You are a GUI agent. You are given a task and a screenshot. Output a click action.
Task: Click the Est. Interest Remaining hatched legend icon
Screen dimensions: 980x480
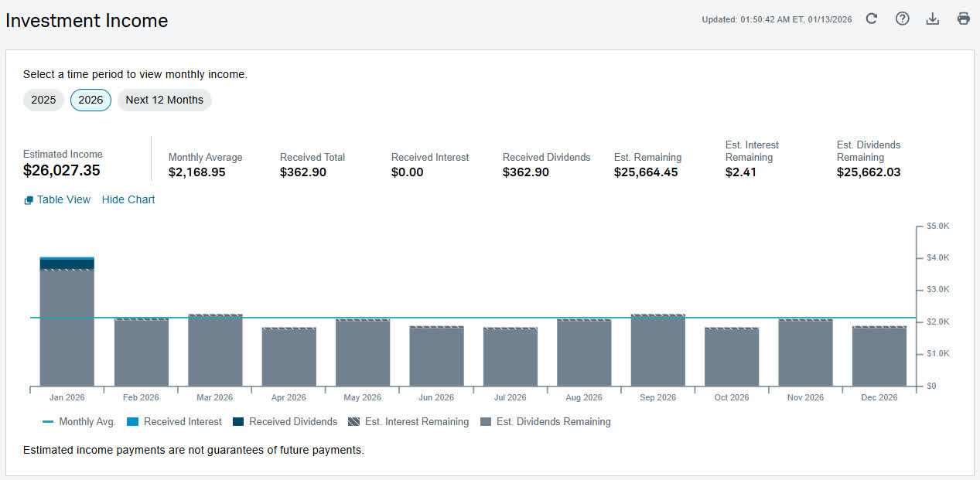(354, 422)
